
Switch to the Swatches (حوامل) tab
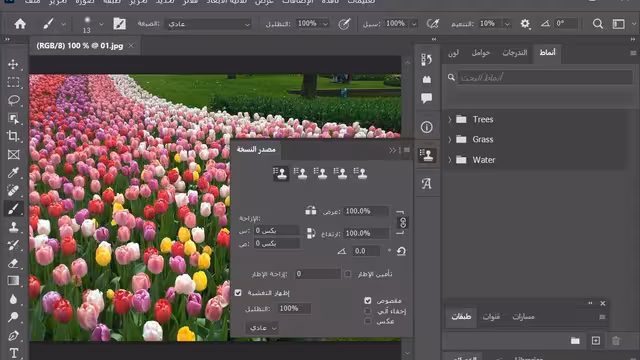pyautogui.click(x=481, y=53)
